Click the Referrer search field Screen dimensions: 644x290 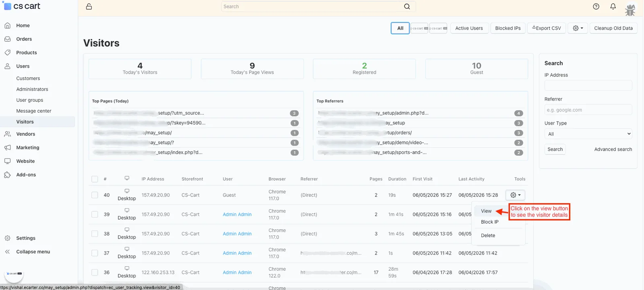588,110
